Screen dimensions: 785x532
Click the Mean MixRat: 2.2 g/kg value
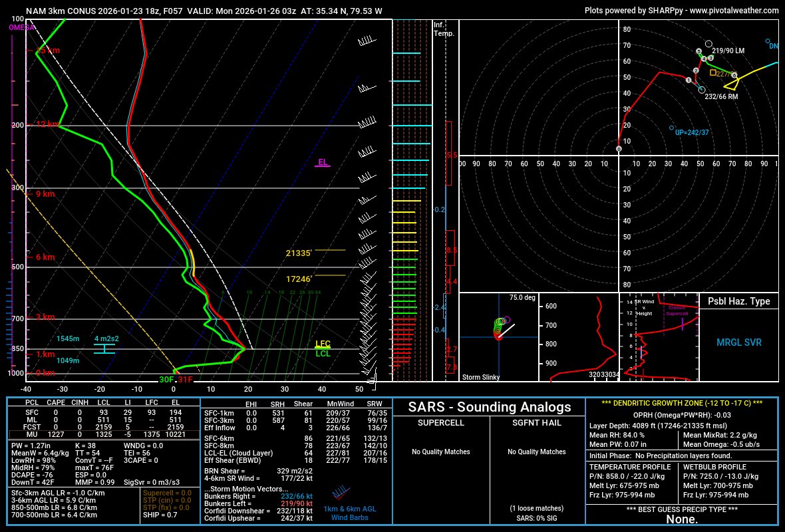tap(720, 435)
